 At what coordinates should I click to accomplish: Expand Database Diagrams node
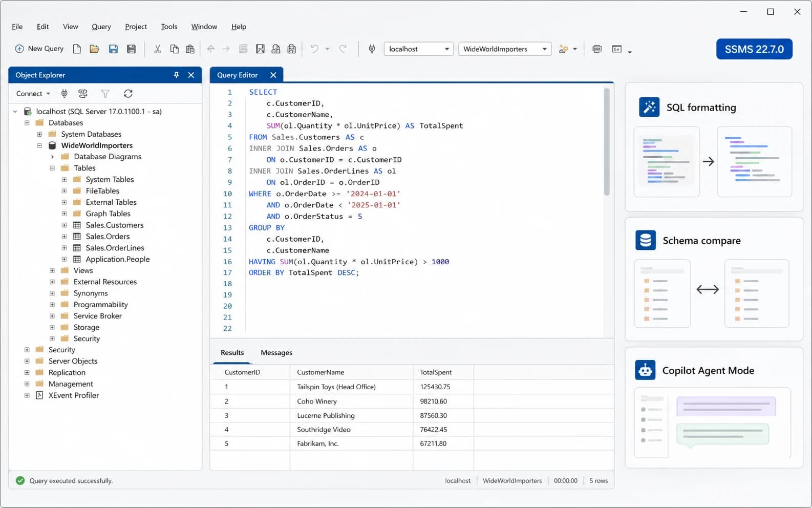52,157
